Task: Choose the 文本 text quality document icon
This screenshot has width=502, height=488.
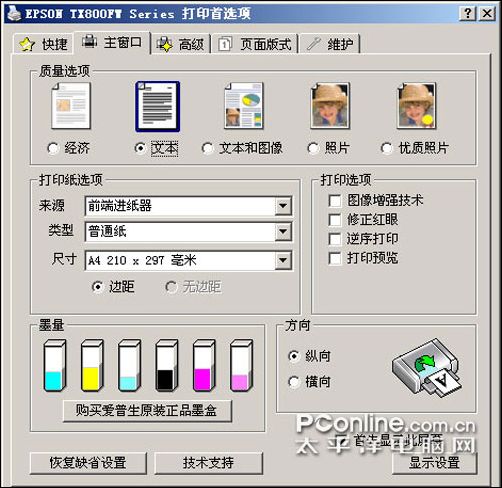Action: point(157,106)
